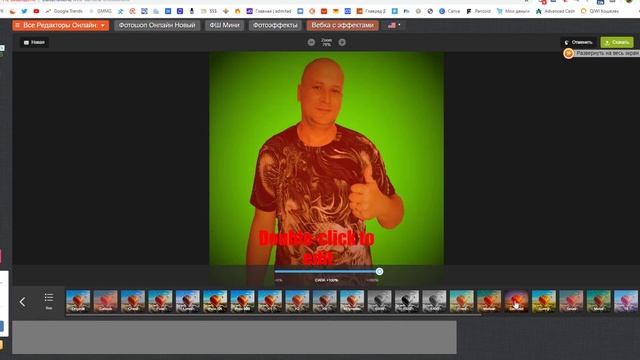The height and width of the screenshot is (360, 640).
Task: Click the horizontal scrollbar under filter thumbnails
Action: 273,315
